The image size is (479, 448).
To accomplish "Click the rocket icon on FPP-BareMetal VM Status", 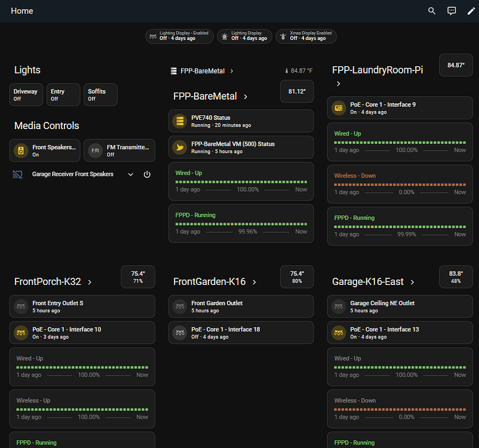I will [179, 147].
